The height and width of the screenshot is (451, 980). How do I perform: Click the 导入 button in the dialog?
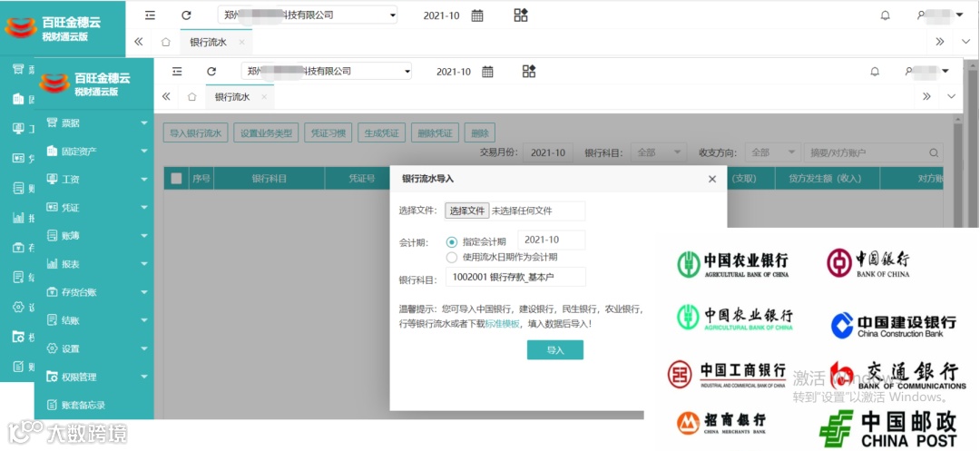[x=555, y=349]
